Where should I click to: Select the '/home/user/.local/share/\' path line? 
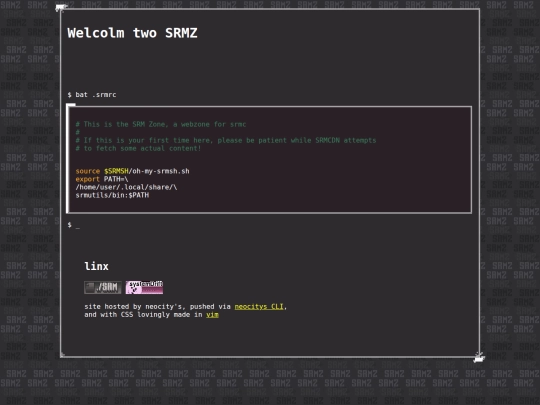pyautogui.click(x=126, y=187)
